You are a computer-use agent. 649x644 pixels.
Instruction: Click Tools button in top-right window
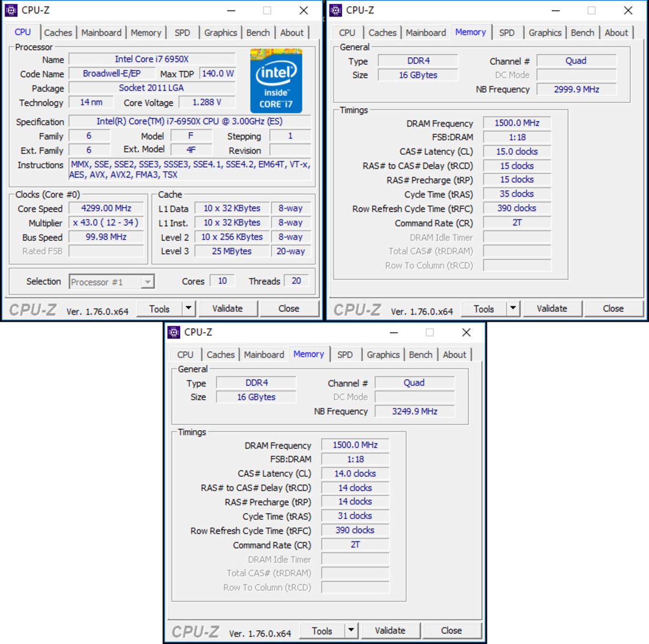[x=484, y=309]
